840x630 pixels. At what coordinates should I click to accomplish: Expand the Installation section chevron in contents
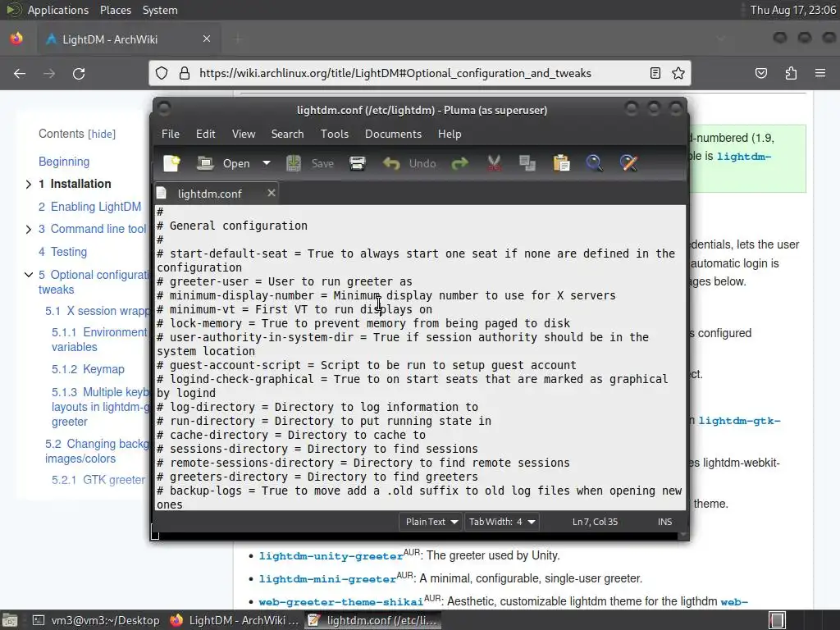tap(29, 185)
